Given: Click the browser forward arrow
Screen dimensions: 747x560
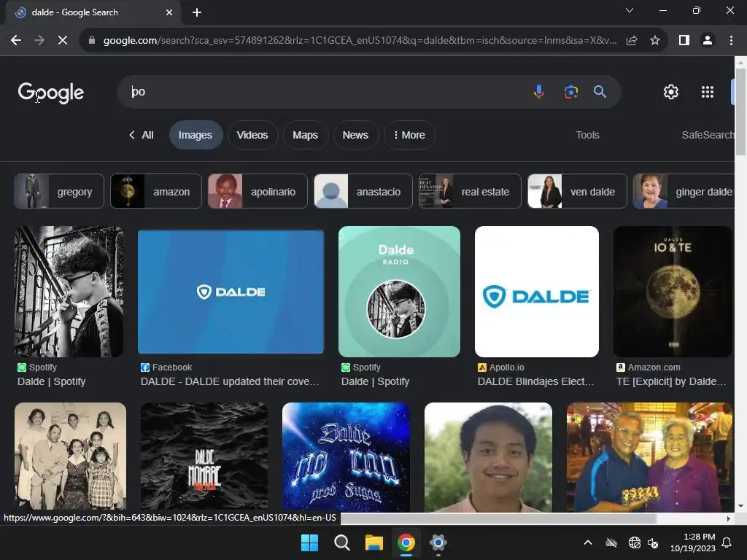Looking at the screenshot, I should (39, 41).
